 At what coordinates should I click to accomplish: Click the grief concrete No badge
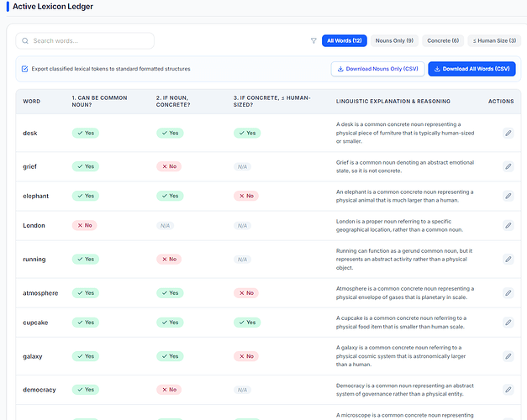(x=169, y=166)
